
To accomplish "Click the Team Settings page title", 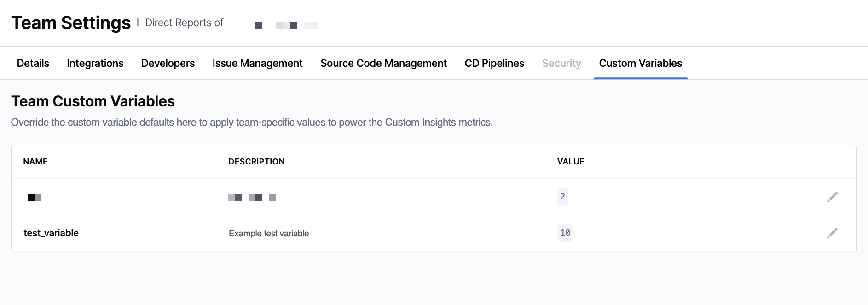I will click(x=71, y=23).
